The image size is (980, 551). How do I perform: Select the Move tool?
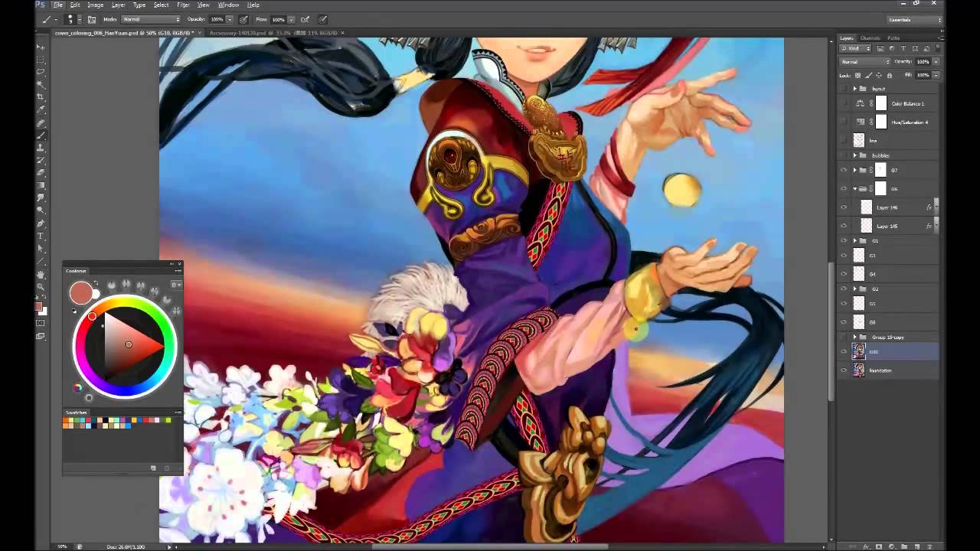point(41,47)
